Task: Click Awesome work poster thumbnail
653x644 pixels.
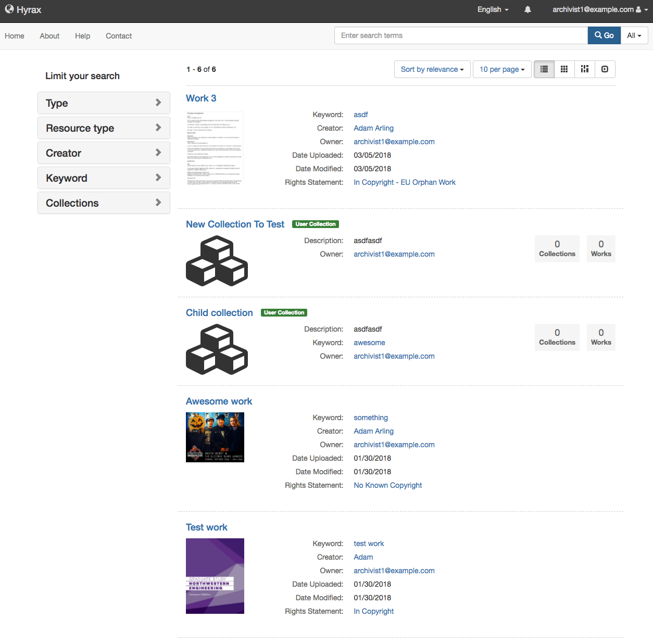Action: coord(215,437)
